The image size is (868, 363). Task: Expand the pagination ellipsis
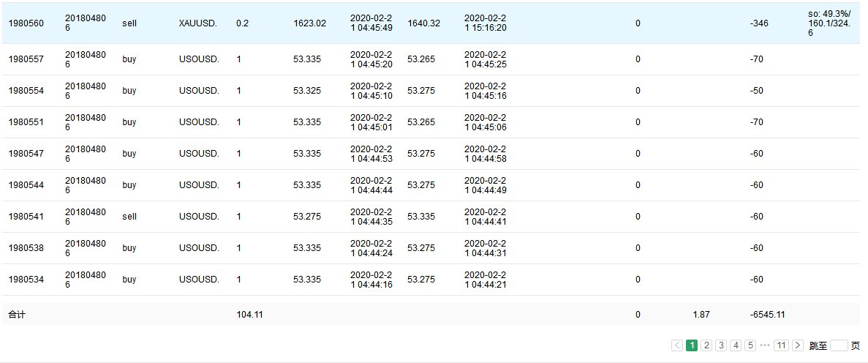[765, 345]
